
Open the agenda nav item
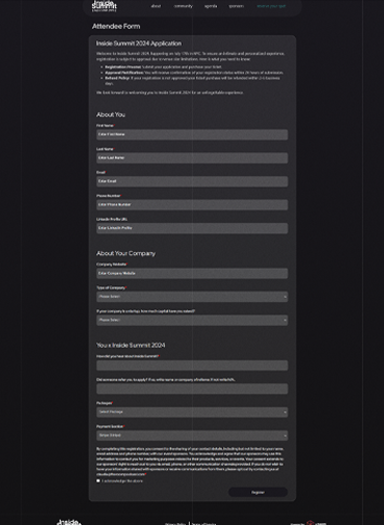pyautogui.click(x=211, y=6)
